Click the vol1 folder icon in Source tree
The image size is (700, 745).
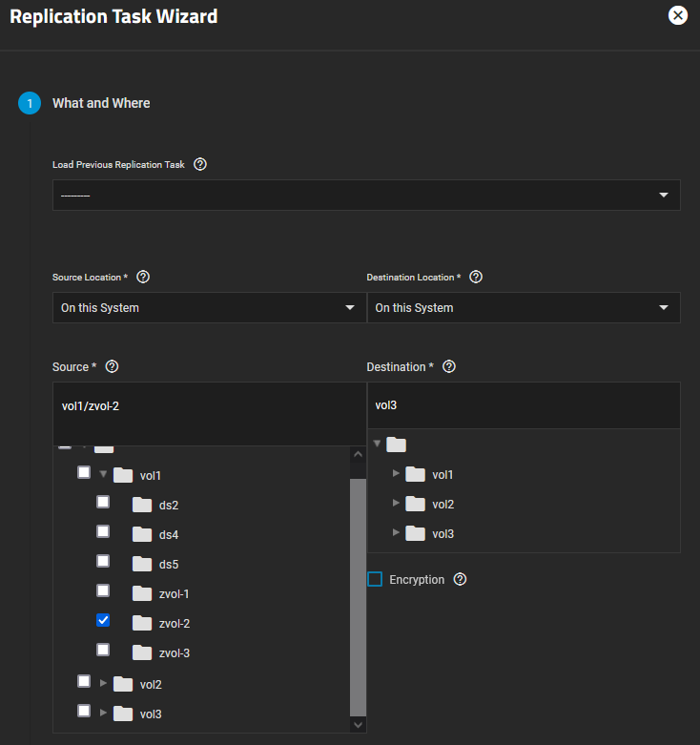123,475
